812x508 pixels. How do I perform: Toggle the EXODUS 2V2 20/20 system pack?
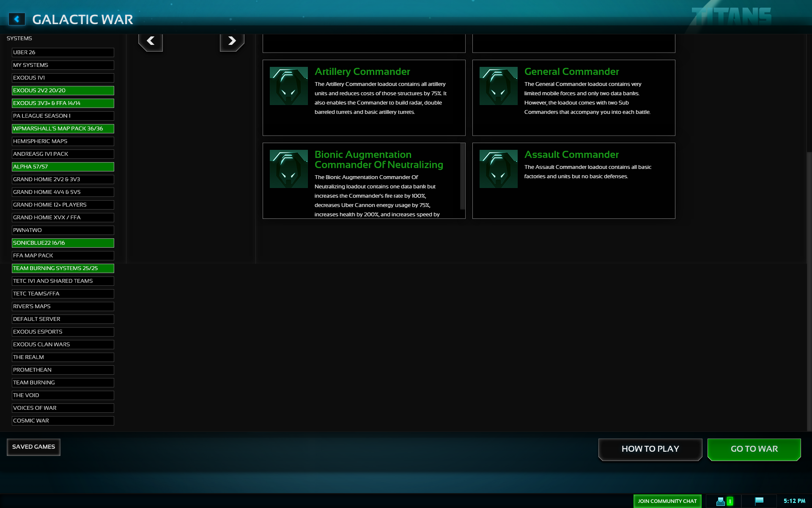click(63, 91)
